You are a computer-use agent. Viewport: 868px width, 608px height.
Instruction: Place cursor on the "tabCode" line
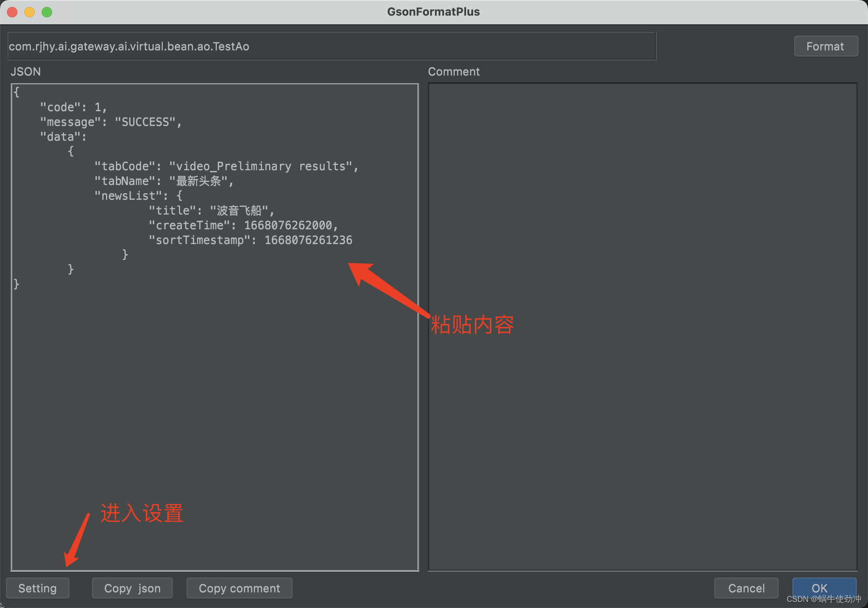(226, 166)
